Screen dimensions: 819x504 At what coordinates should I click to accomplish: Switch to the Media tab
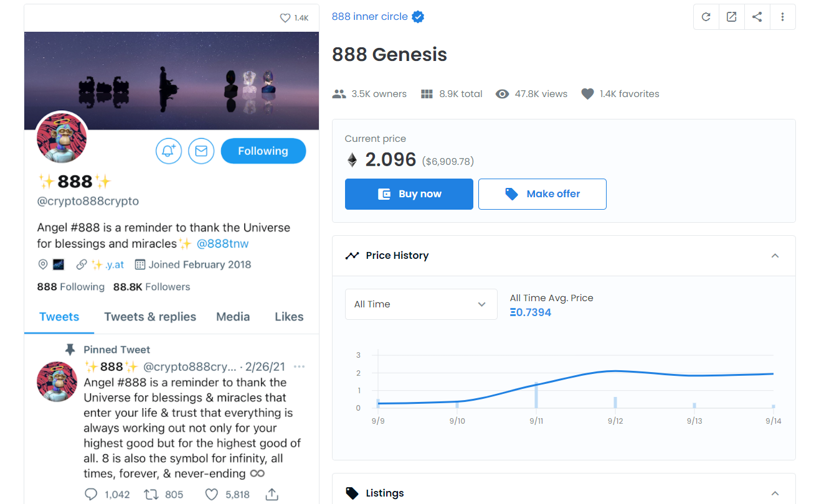tap(233, 317)
